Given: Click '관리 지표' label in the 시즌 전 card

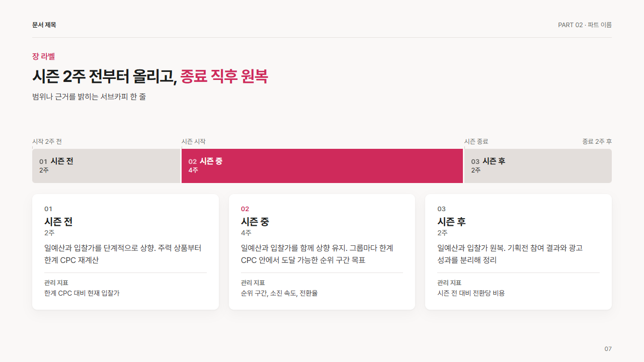Looking at the screenshot, I should coord(56,283).
